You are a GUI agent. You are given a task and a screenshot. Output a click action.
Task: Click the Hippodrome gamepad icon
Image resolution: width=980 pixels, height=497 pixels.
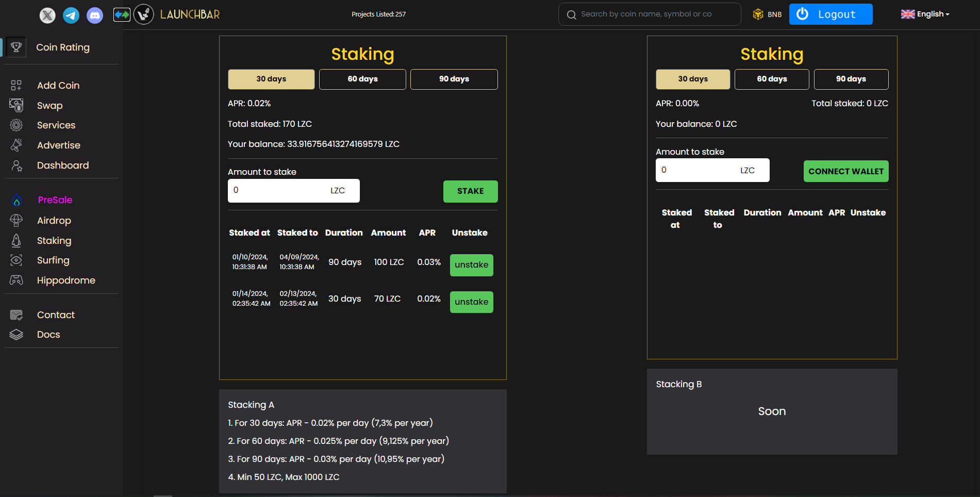click(16, 280)
